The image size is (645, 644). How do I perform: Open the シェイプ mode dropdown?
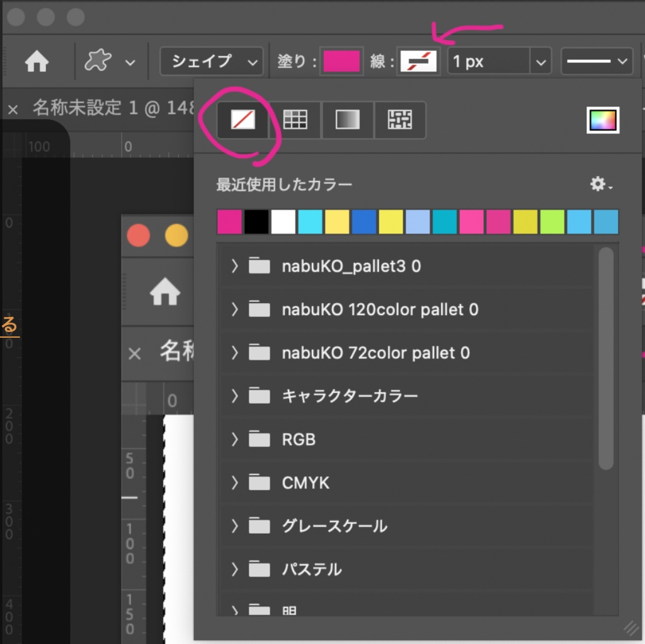tap(210, 61)
